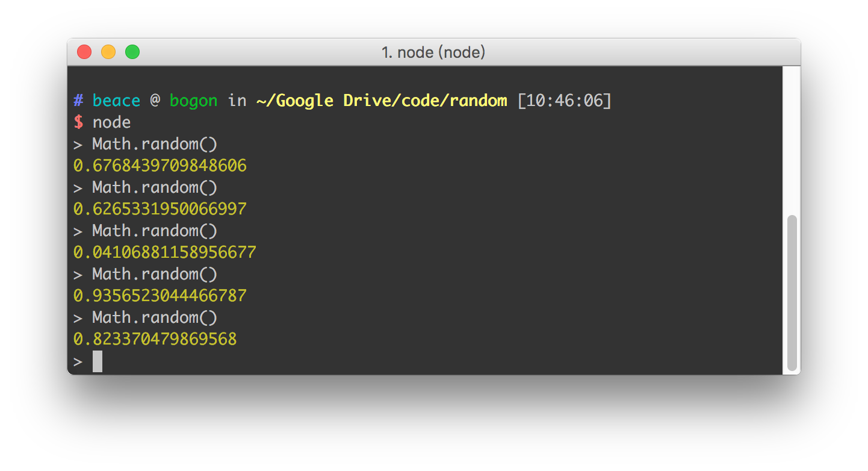Click the output value 0.6265331950066997
Screen dimensions: 868x471
[x=160, y=209]
